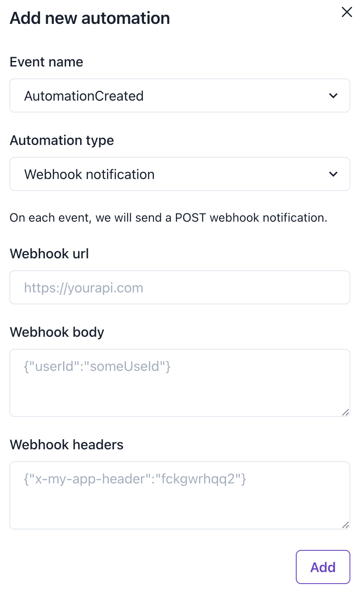Click the x-my-app-header placeholder text
The image size is (364, 590).
pyautogui.click(x=135, y=480)
